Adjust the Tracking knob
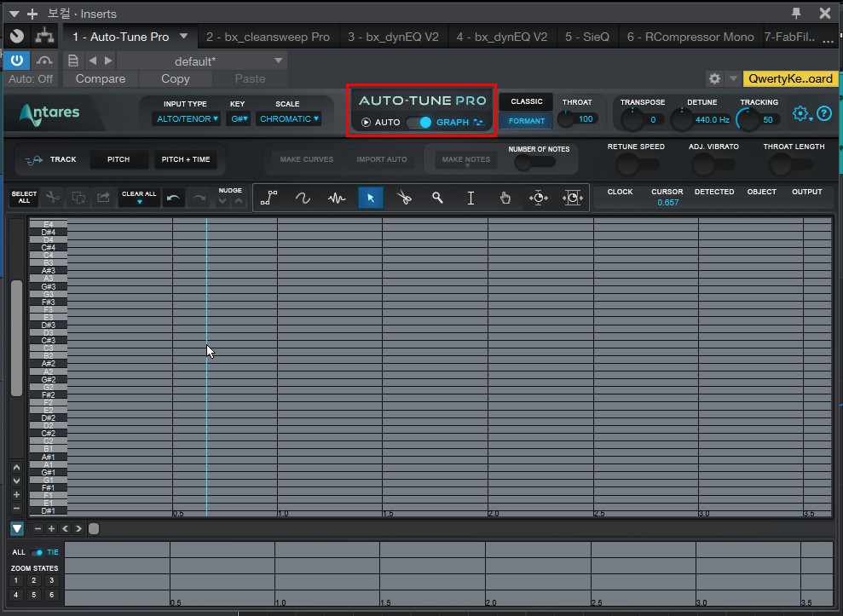The image size is (843, 616). click(748, 118)
